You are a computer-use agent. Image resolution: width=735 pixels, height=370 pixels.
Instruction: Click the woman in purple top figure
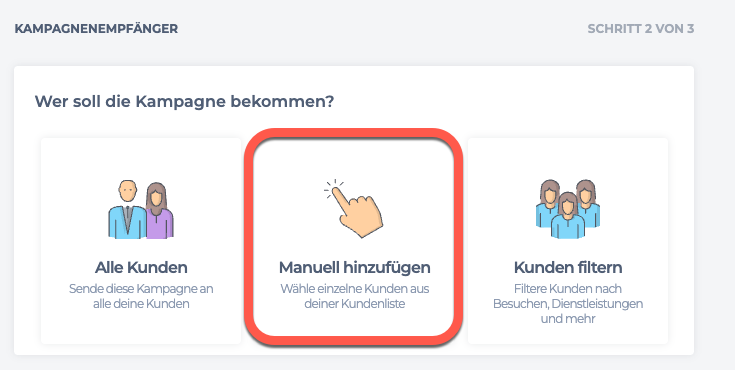(x=159, y=211)
